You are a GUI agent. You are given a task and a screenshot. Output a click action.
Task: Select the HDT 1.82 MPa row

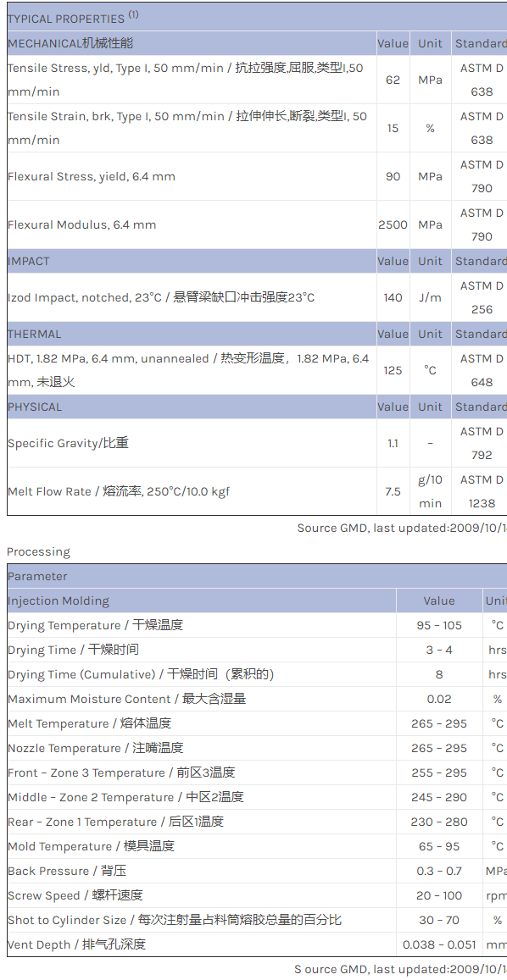(257, 370)
